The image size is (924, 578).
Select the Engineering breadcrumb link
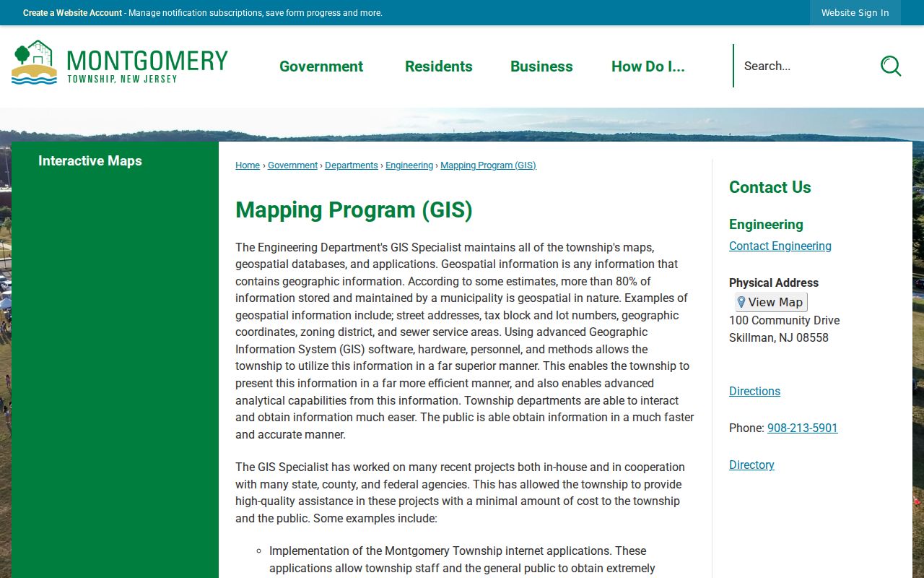click(x=409, y=165)
